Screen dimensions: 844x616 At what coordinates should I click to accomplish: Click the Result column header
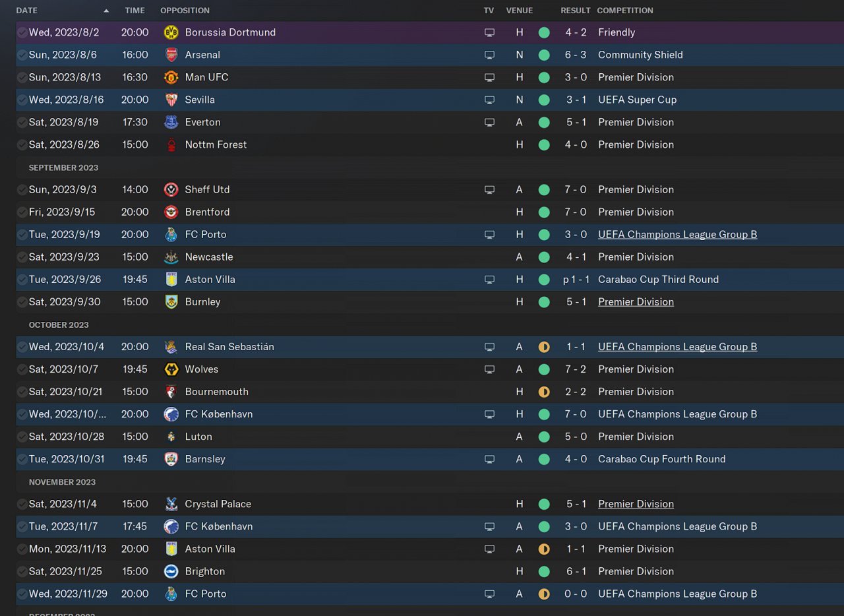(575, 11)
